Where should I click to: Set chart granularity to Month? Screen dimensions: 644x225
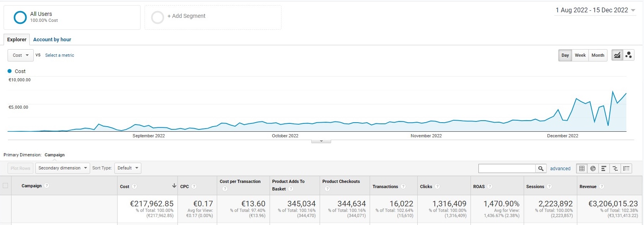(x=598, y=55)
